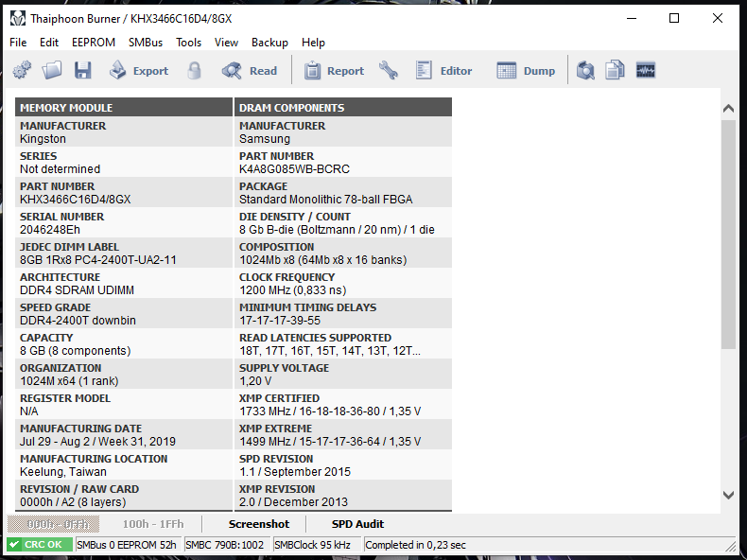Click XMP revision '2.0 / December 2013'
Viewport: 747px width, 560px height.
tap(293, 502)
